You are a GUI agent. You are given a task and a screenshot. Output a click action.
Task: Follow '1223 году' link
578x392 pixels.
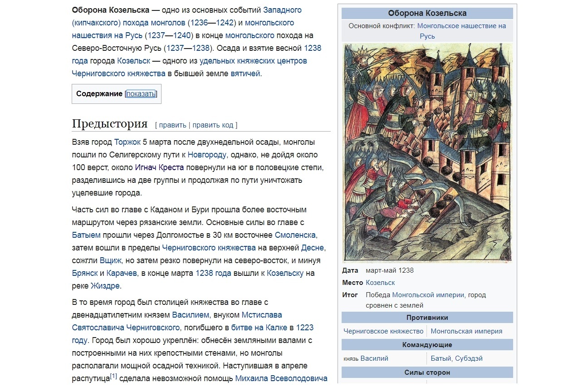192,334
